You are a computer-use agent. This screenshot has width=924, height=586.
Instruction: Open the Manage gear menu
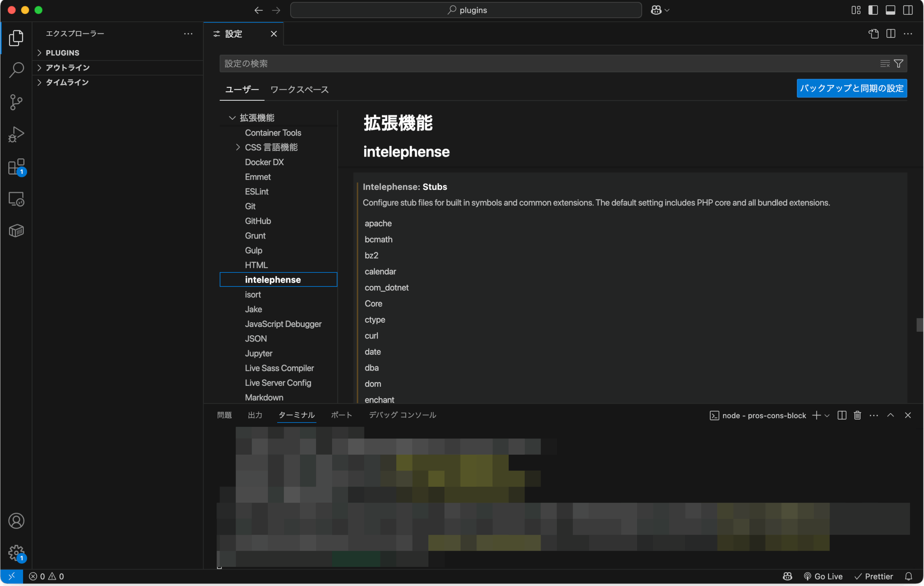click(16, 554)
